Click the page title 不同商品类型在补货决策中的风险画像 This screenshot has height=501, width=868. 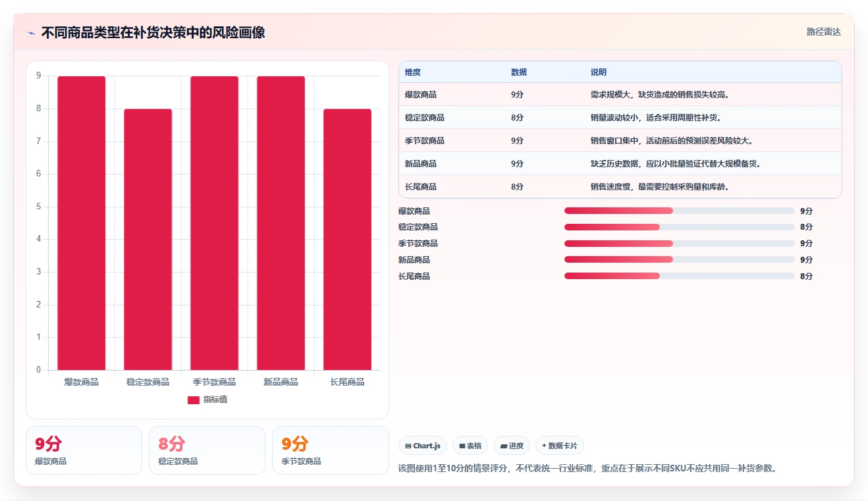click(x=153, y=33)
